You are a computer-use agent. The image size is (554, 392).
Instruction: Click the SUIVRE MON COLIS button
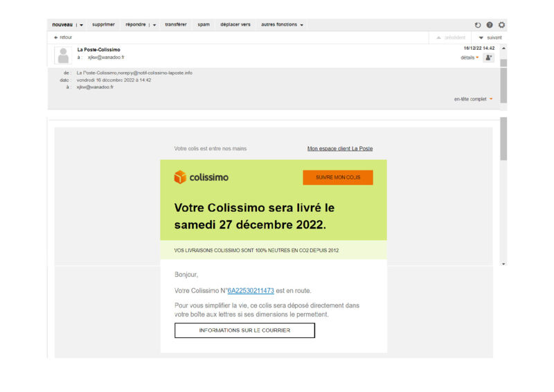coord(338,177)
